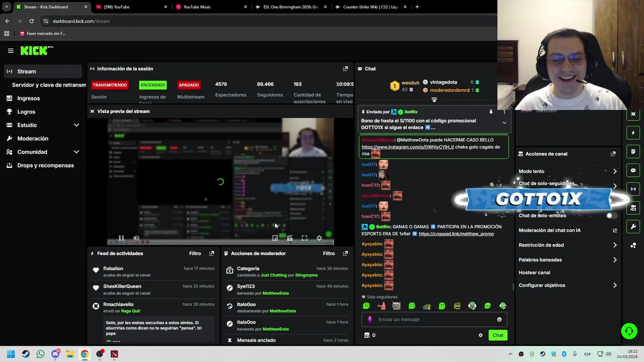The width and height of the screenshot is (644, 362).
Task: Open the Windows Start menu
Action: pyautogui.click(x=11, y=354)
